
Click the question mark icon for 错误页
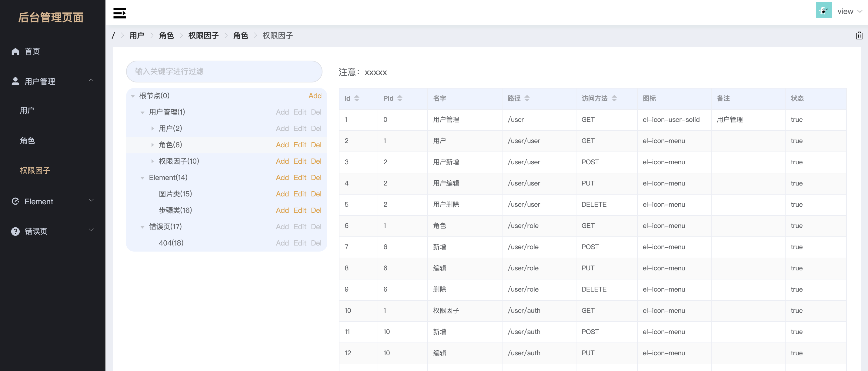point(15,231)
